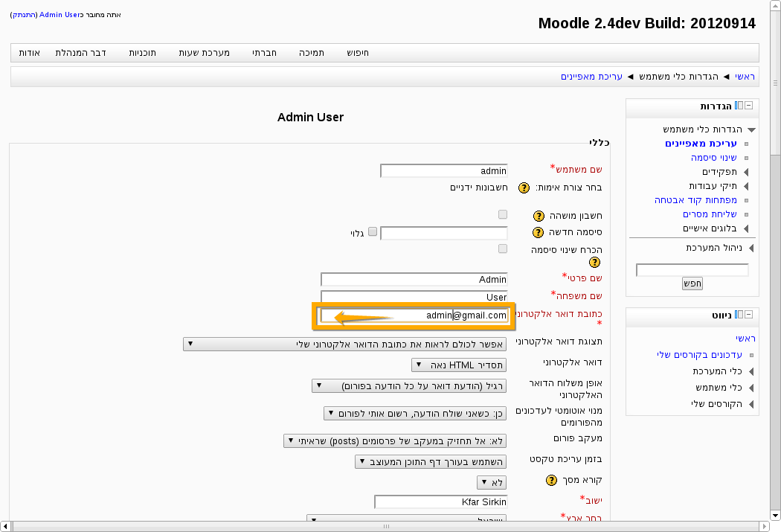Click the horizontal scrollbar track

[386, 526]
